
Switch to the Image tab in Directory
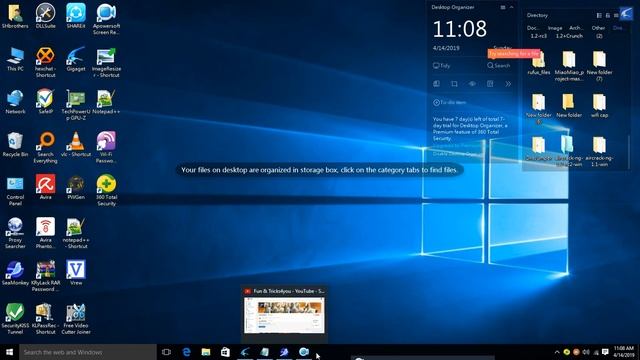pyautogui.click(x=555, y=28)
